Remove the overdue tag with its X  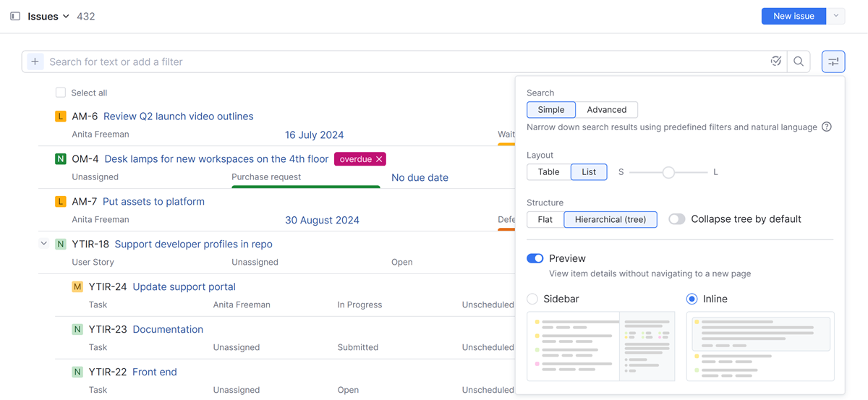tap(379, 159)
